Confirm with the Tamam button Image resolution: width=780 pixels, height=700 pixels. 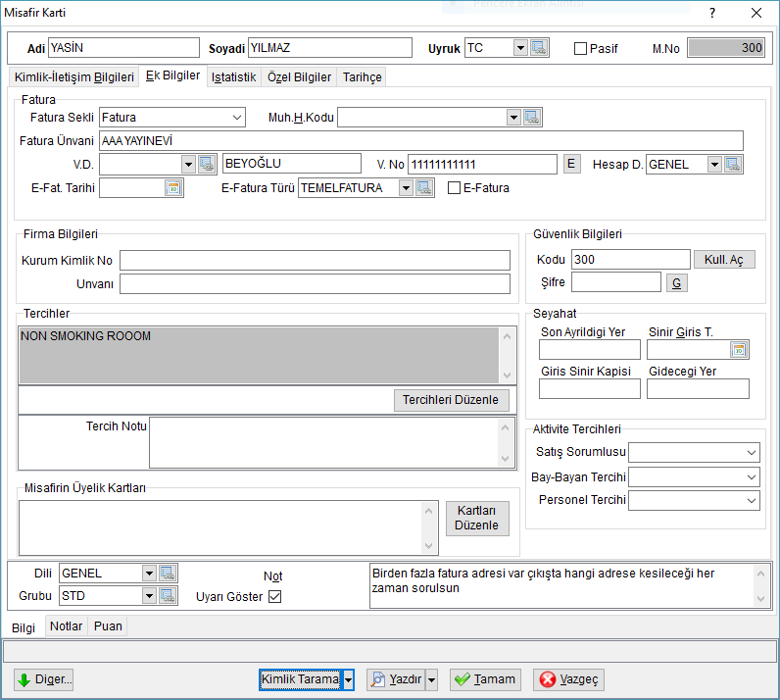[485, 679]
